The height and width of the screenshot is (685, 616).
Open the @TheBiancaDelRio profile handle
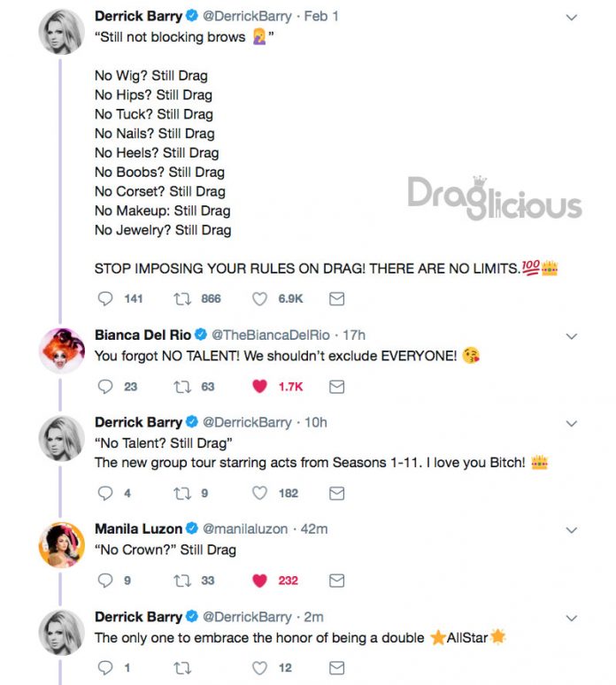[x=271, y=335]
